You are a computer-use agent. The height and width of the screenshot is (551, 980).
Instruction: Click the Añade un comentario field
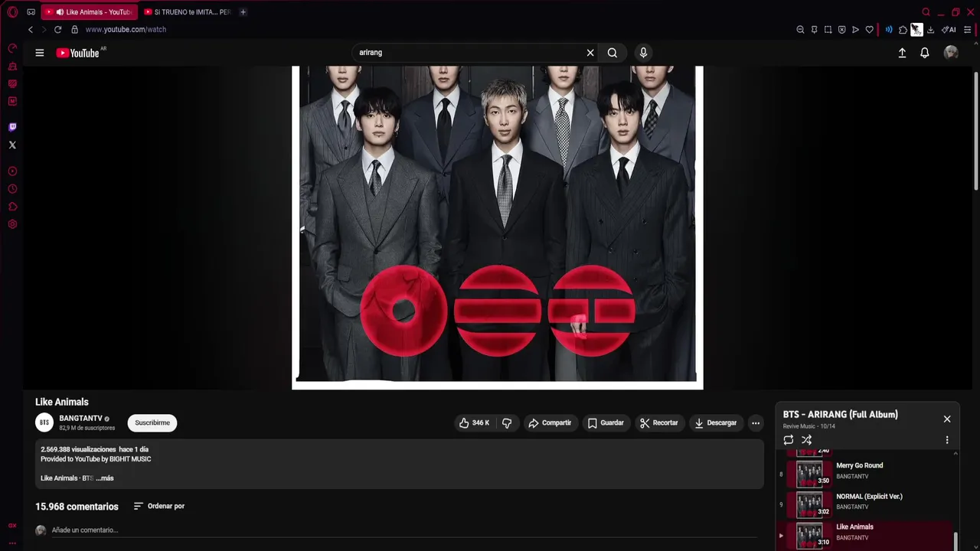point(406,530)
